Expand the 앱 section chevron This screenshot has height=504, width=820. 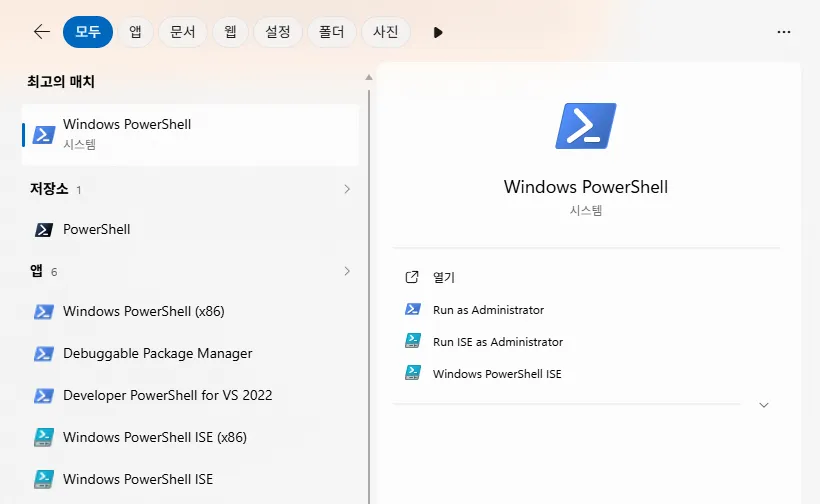click(x=347, y=271)
